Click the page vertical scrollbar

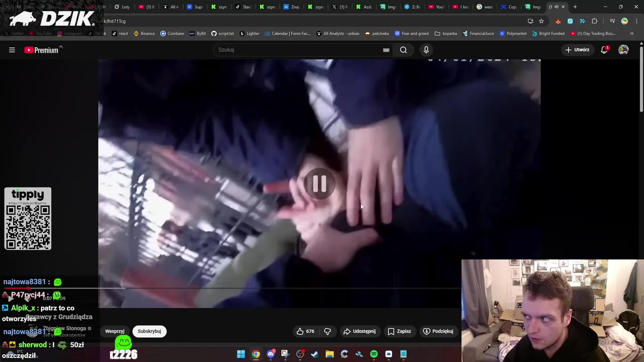[x=641, y=80]
